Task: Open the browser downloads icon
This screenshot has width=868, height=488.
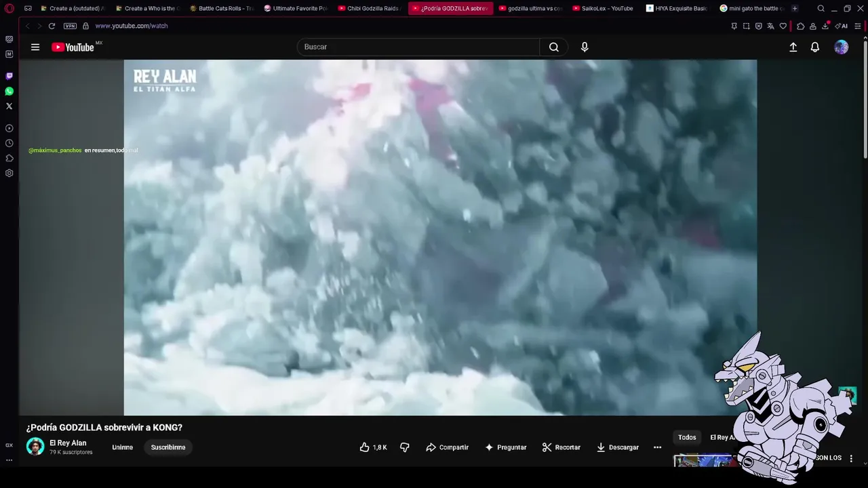Action: click(x=825, y=26)
